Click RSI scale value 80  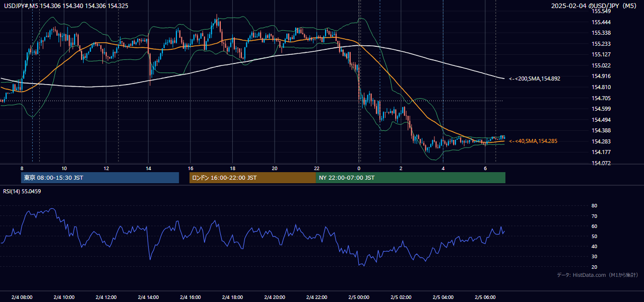[595, 206]
